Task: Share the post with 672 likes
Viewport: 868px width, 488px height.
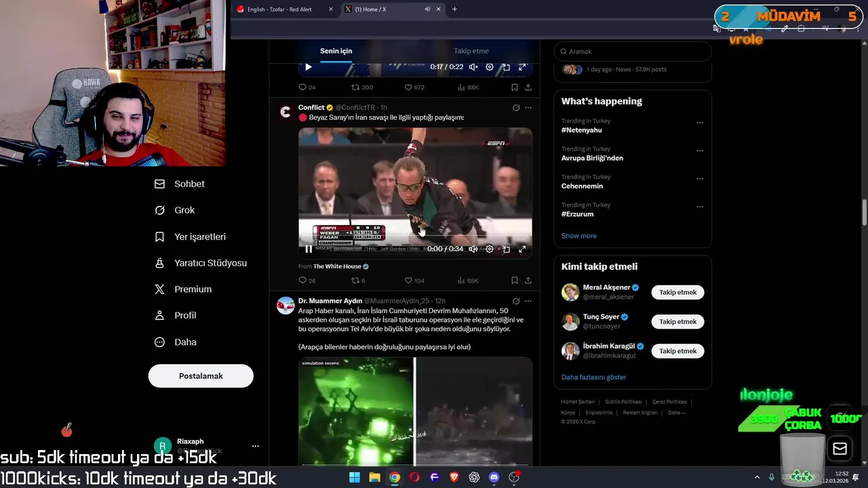Action: tap(528, 87)
